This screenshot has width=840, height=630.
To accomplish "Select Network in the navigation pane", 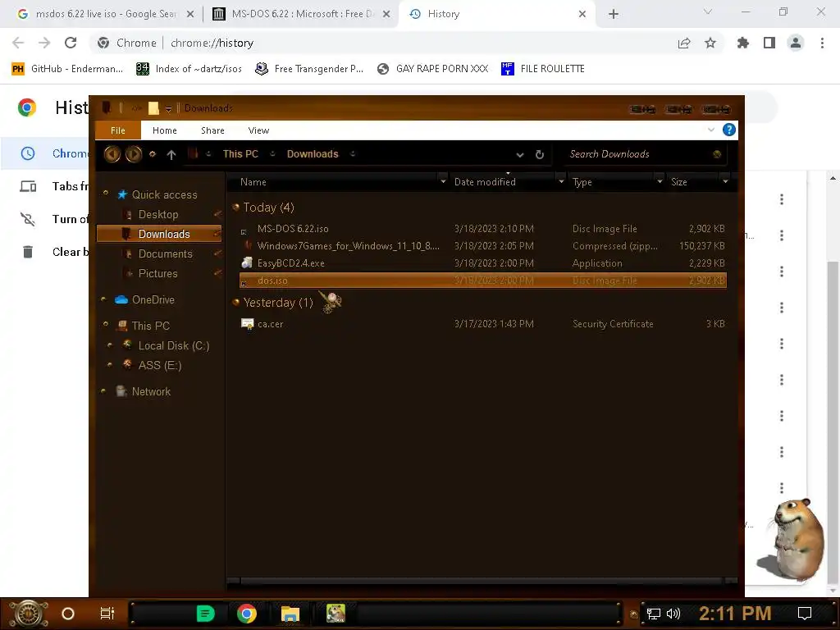I will tap(151, 391).
